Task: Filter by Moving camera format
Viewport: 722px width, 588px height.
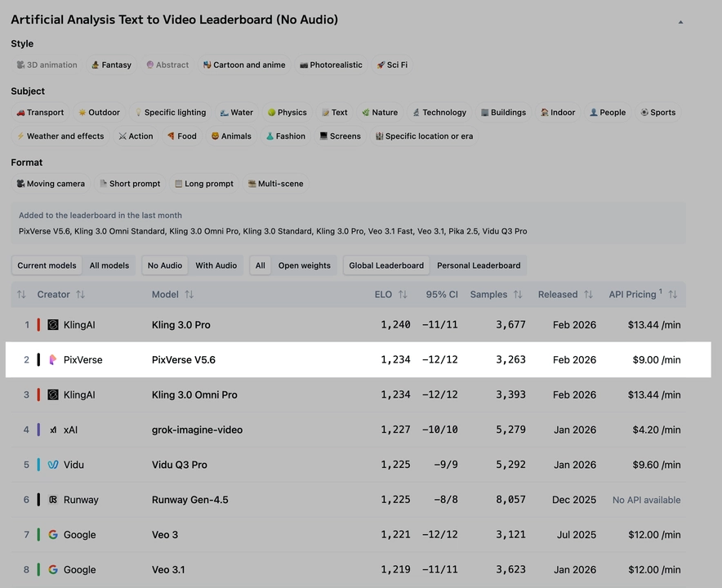Action: click(51, 184)
